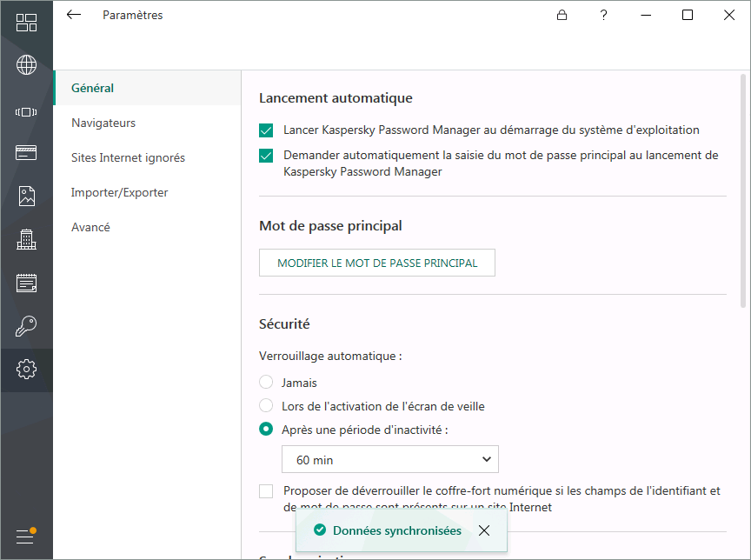Go back with the arrow icon
The width and height of the screenshot is (751, 560).
coord(74,15)
